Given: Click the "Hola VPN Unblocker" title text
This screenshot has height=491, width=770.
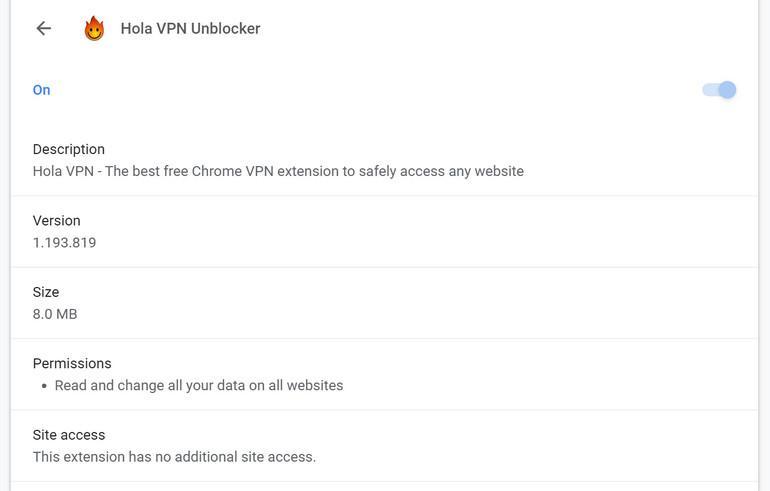Looking at the screenshot, I should click(190, 28).
